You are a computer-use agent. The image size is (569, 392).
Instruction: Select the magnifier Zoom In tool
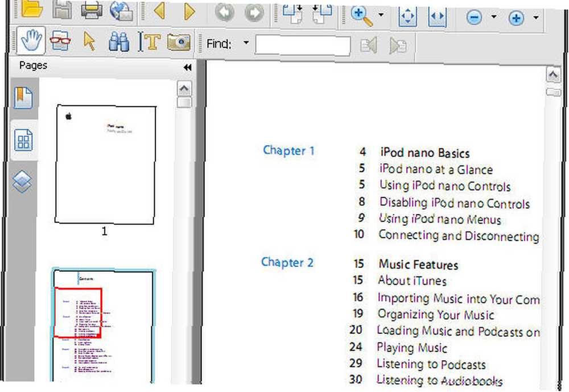click(x=362, y=15)
